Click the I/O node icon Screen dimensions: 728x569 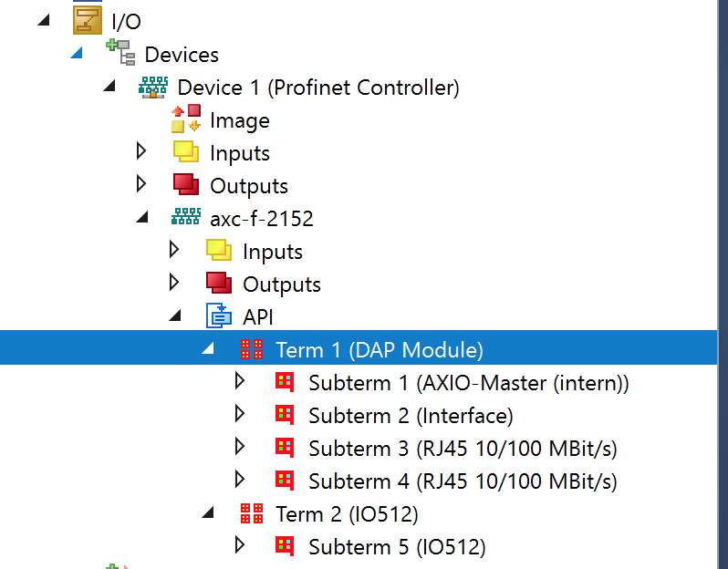tap(88, 20)
